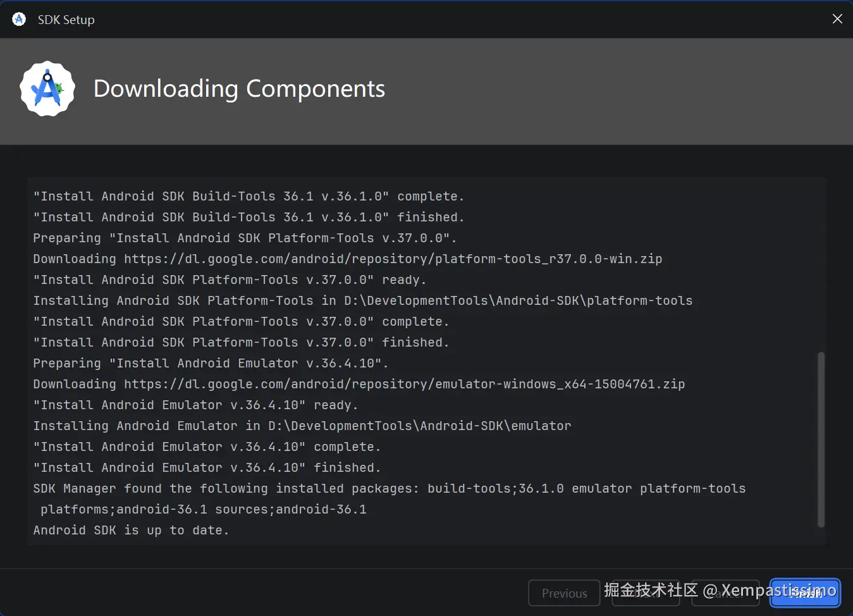Click the Downloading Components heading
The height and width of the screenshot is (616, 853).
tap(239, 89)
